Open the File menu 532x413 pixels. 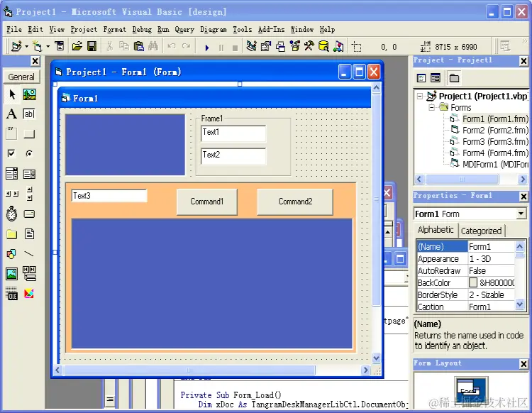click(14, 30)
